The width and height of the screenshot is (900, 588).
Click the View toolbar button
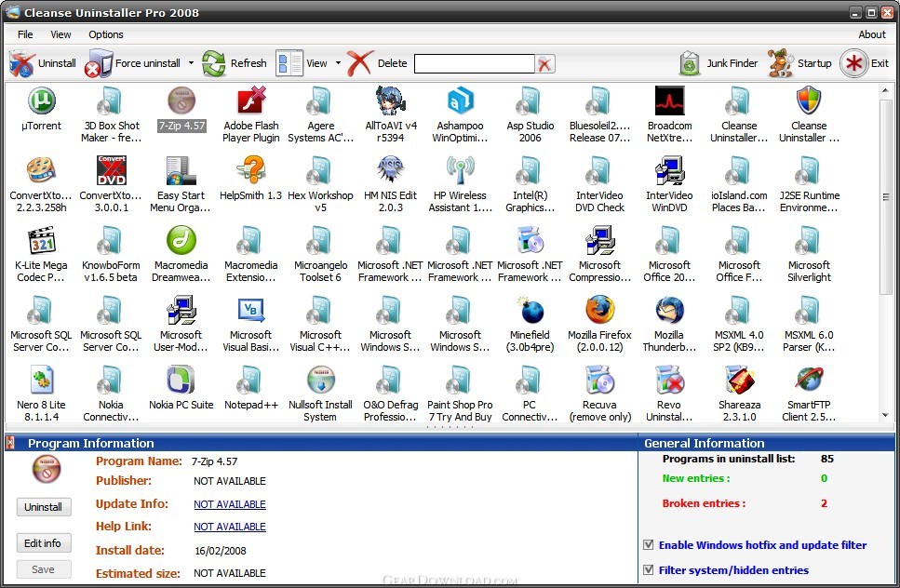[302, 63]
